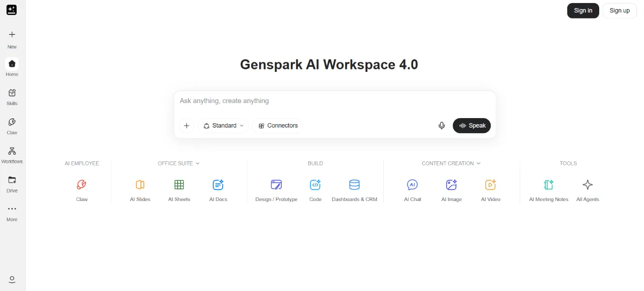
Task: Click the AI EMPLOYEE section label
Action: coord(82,163)
